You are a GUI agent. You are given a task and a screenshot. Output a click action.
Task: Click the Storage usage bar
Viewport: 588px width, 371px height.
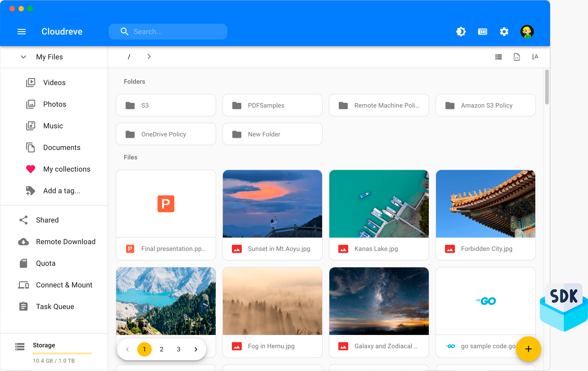[62, 353]
